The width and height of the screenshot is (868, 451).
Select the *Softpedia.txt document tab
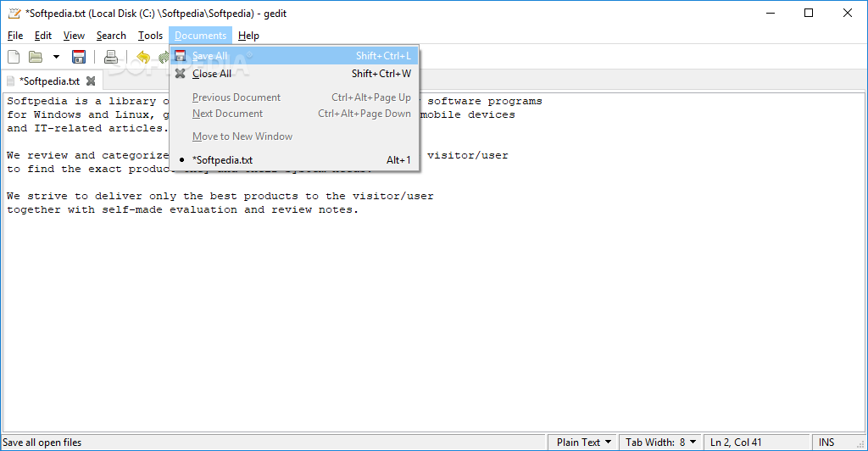coord(50,81)
